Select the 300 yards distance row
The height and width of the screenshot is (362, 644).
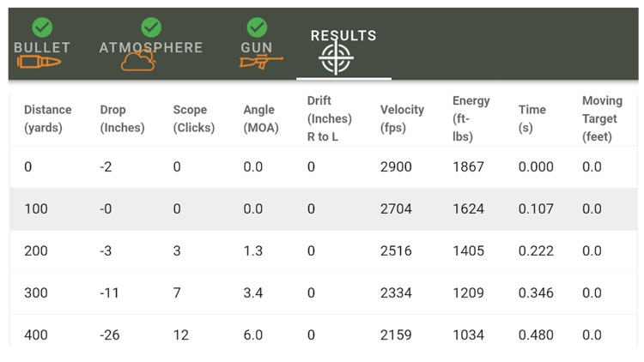[324, 293]
